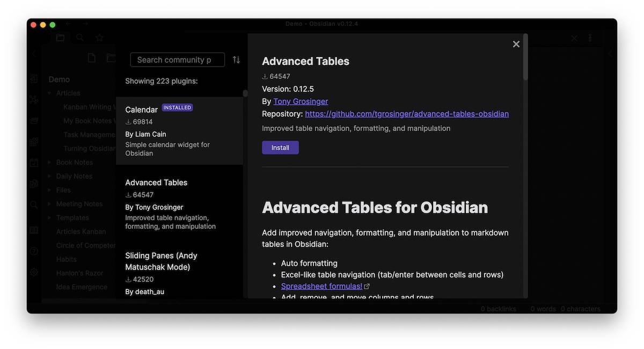Screen dimensions: 644x349
Task: Create a new note icon
Action: point(92,58)
